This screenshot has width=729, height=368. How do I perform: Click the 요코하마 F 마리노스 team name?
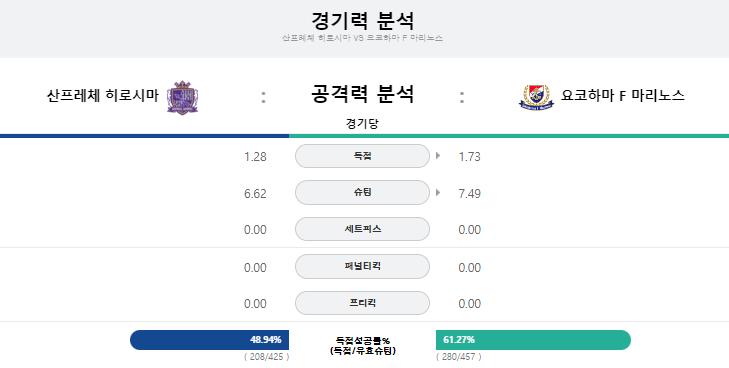[x=623, y=95]
